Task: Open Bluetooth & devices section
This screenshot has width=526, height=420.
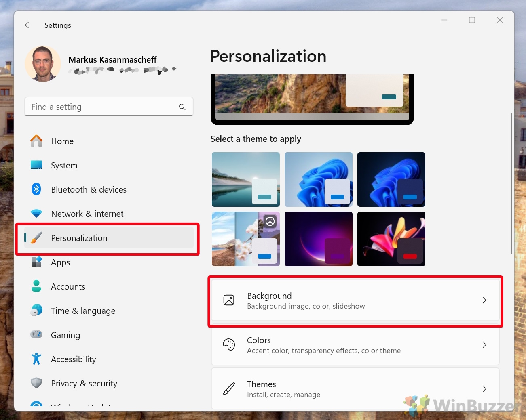Action: 109,189
